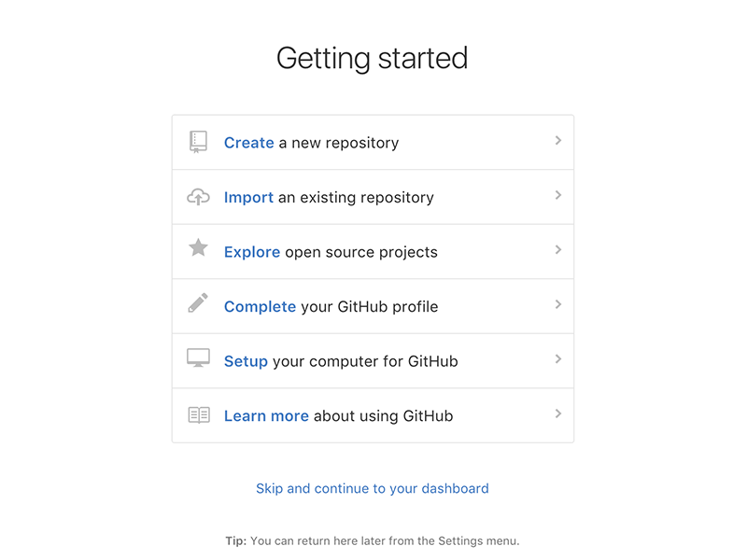This screenshot has height=560, width=747.
Task: Click the star icon beside Explore
Action: pos(198,248)
